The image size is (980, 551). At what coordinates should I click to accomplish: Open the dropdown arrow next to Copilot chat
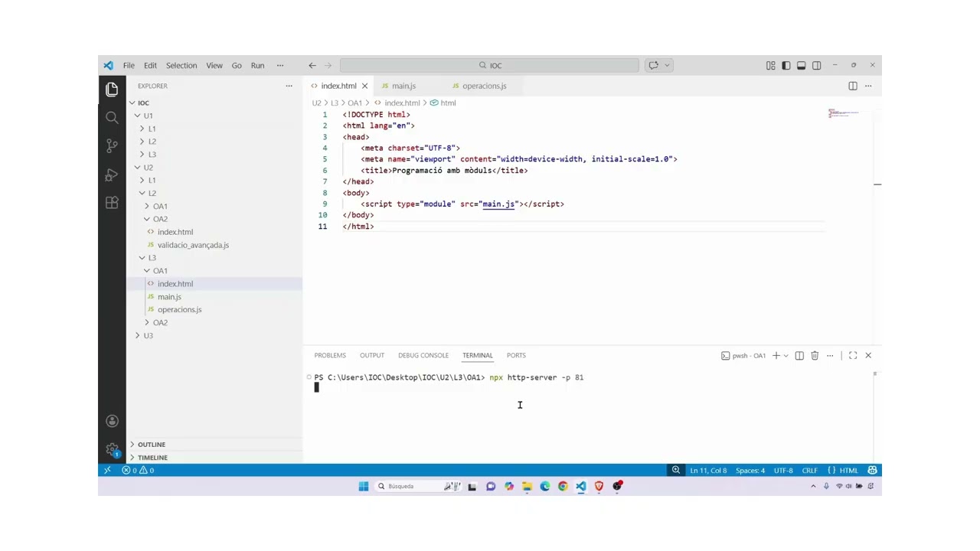(668, 66)
